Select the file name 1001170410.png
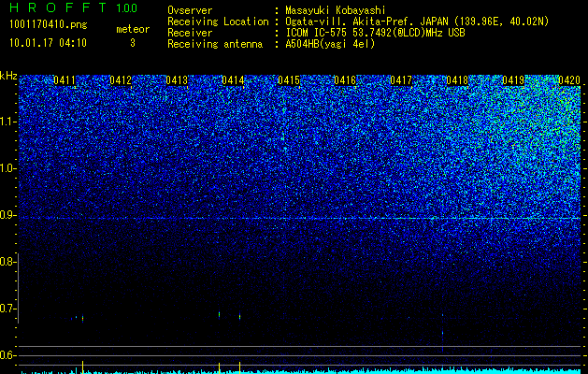588x374 pixels. 49,24
